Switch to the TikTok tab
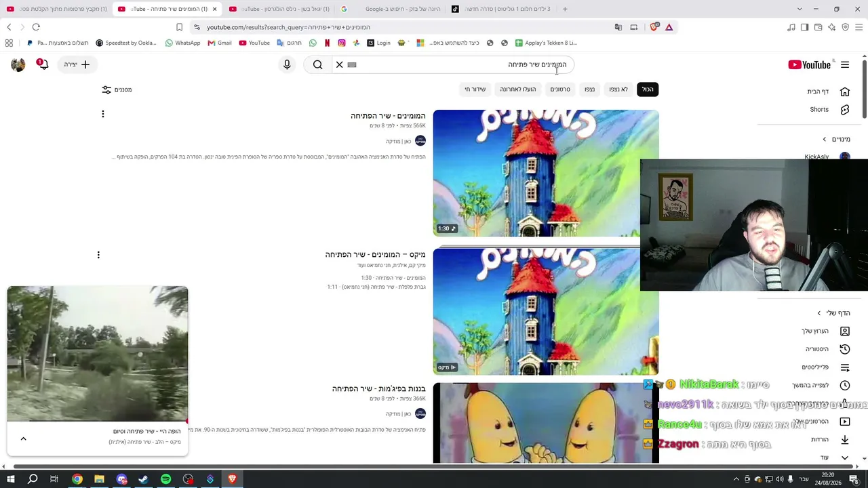Image resolution: width=868 pixels, height=488 pixels. (x=501, y=9)
